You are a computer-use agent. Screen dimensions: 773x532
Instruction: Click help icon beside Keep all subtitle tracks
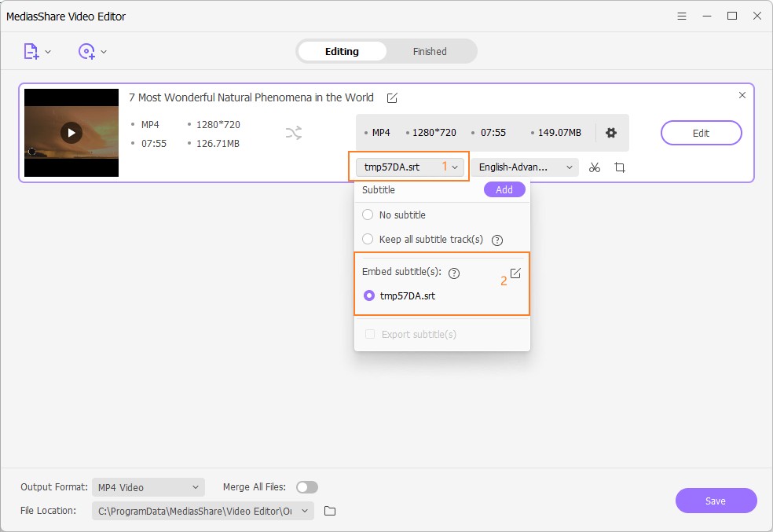pyautogui.click(x=496, y=240)
